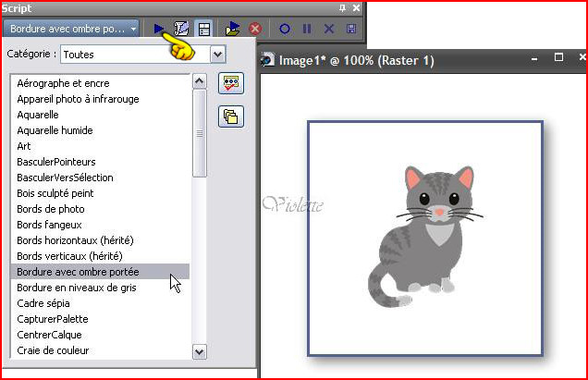588x380 pixels.
Task: Click scroll down arrow of script list
Action: pyautogui.click(x=199, y=350)
